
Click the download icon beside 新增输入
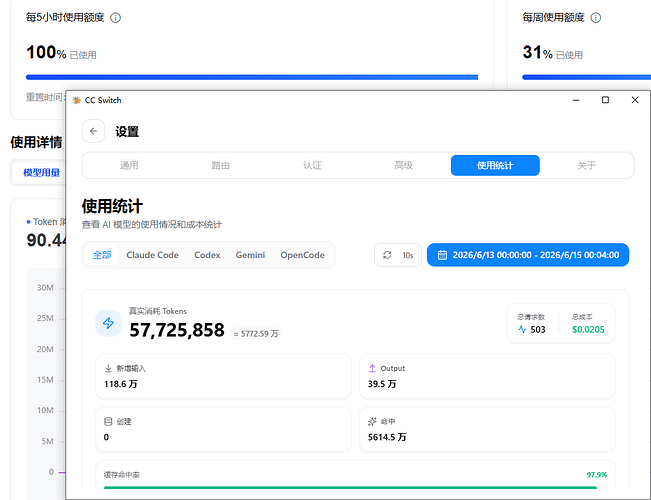[x=108, y=368]
